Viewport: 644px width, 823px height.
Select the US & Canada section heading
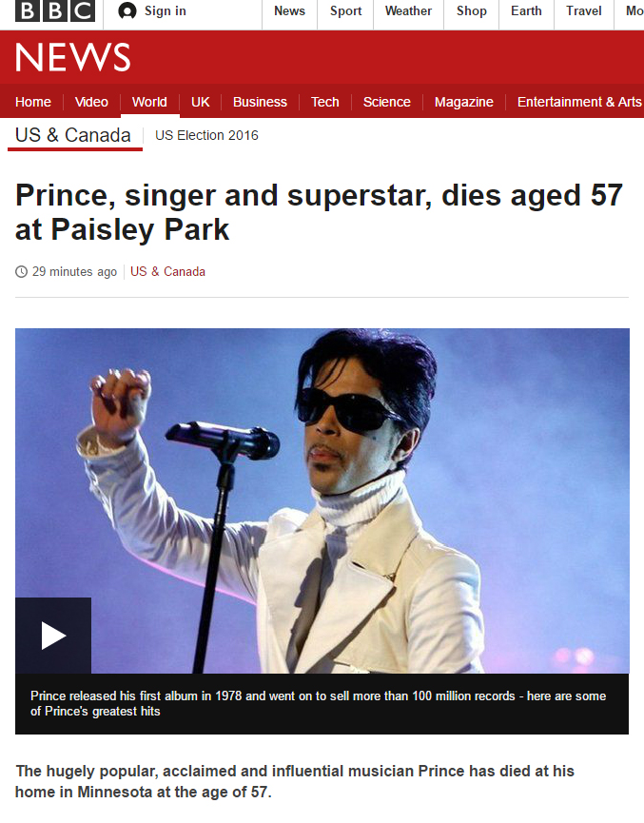click(x=73, y=135)
